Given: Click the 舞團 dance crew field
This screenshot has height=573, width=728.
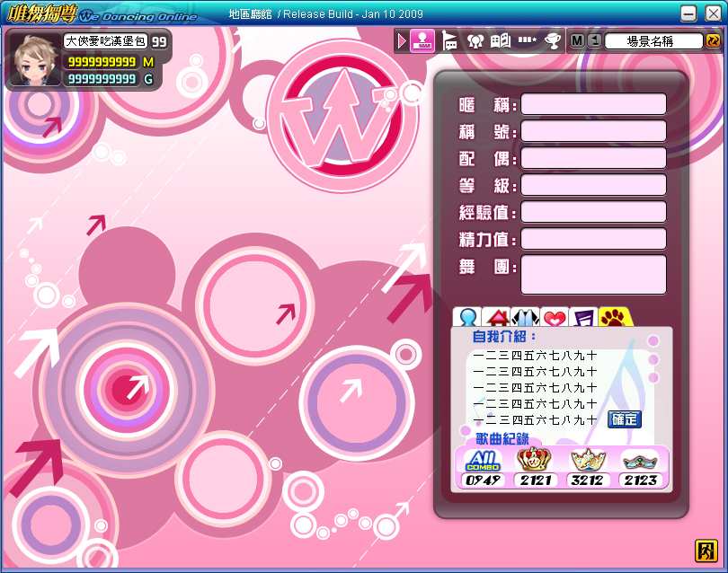Looking at the screenshot, I should pyautogui.click(x=593, y=275).
